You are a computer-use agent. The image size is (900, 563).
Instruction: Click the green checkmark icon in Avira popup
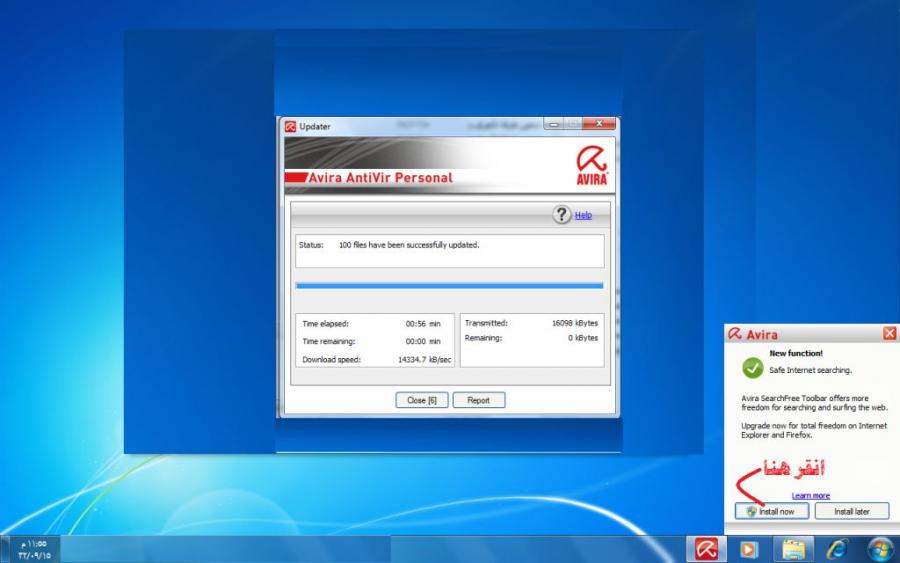coord(753,368)
